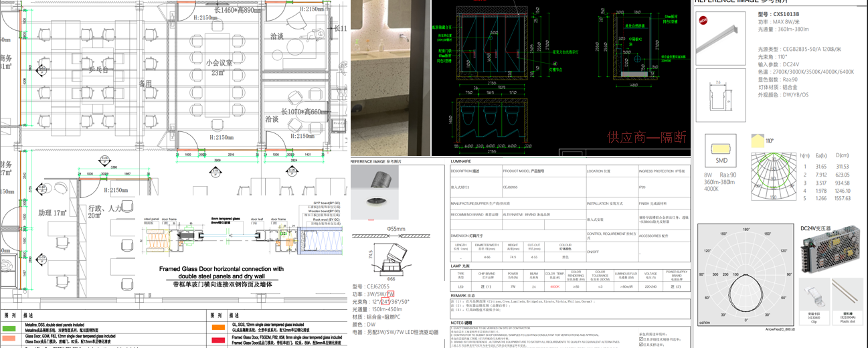
Task: Click the red Framed Glass Door legend swatch
Action: (218, 339)
